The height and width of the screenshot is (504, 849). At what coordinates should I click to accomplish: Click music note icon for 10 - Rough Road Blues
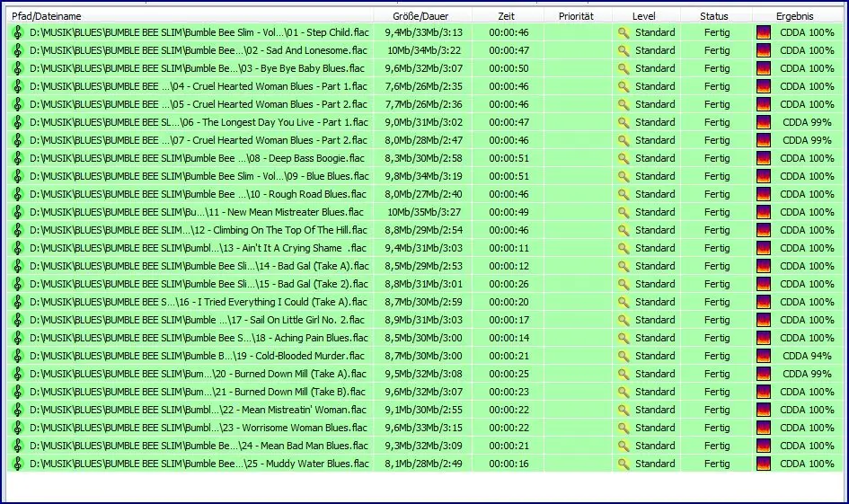click(x=18, y=194)
